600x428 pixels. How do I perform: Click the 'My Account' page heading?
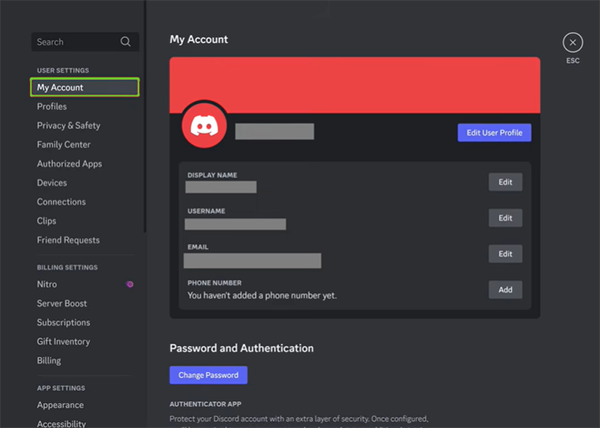199,40
